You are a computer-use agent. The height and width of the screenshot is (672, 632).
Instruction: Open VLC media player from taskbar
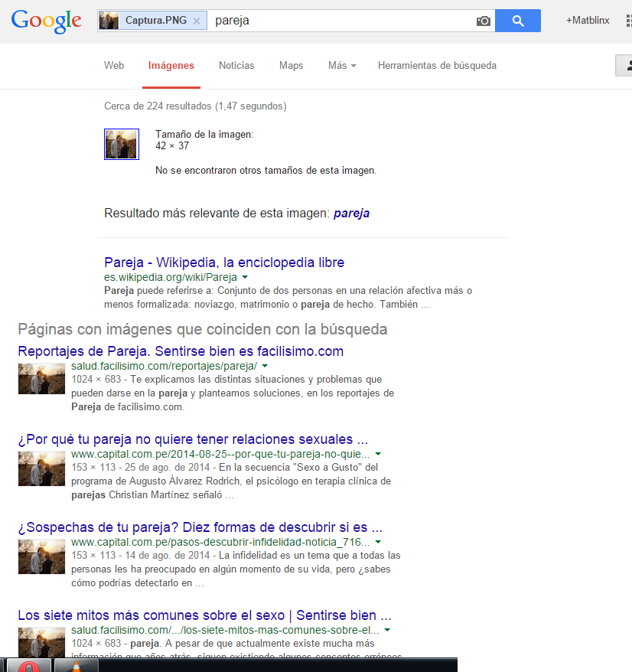coord(75,666)
